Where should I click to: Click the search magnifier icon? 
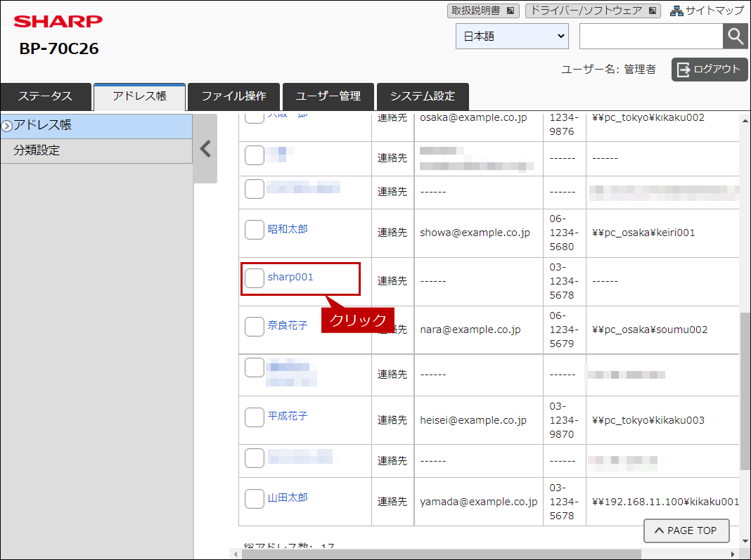point(736,36)
